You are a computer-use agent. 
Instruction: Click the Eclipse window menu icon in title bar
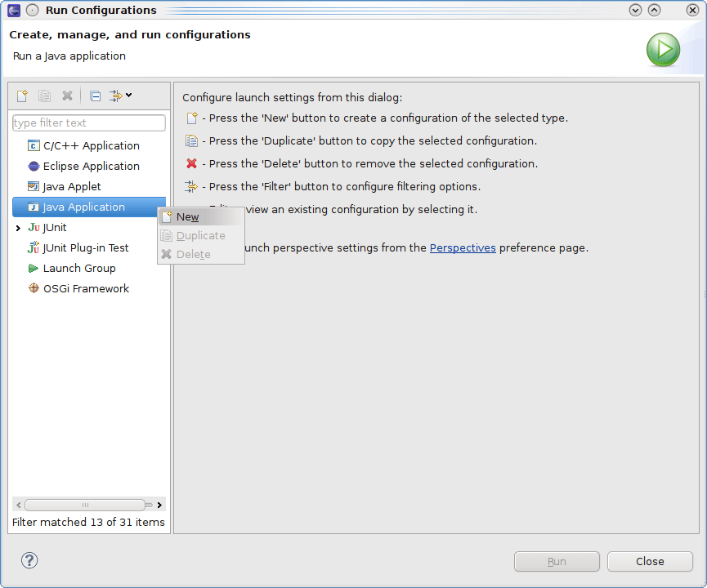(14, 11)
